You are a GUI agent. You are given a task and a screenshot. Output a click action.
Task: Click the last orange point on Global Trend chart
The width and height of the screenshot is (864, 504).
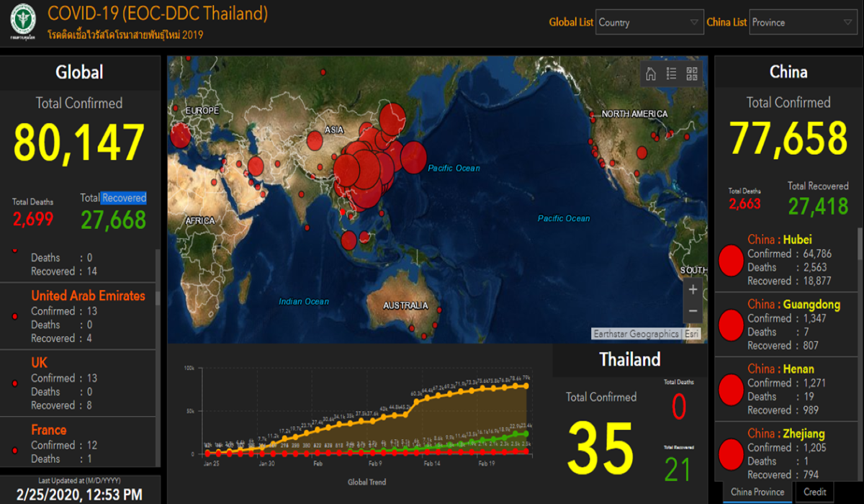tap(526, 386)
